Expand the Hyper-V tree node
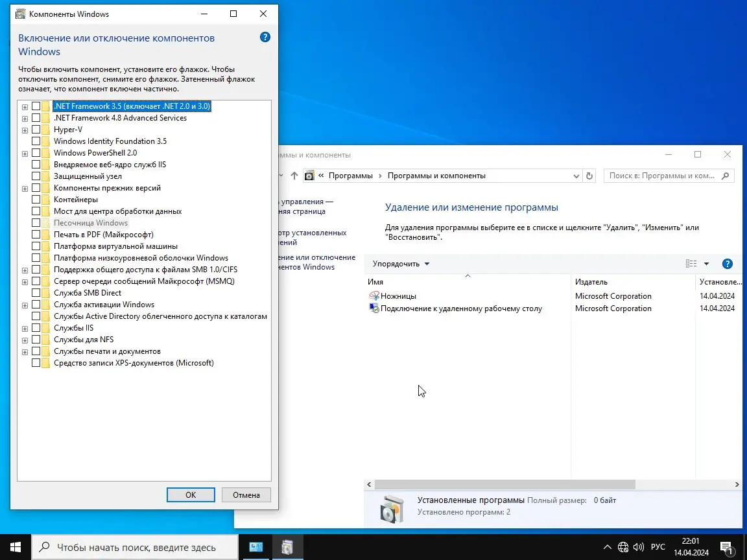Screen dimensions: 747x560 pos(25,130)
